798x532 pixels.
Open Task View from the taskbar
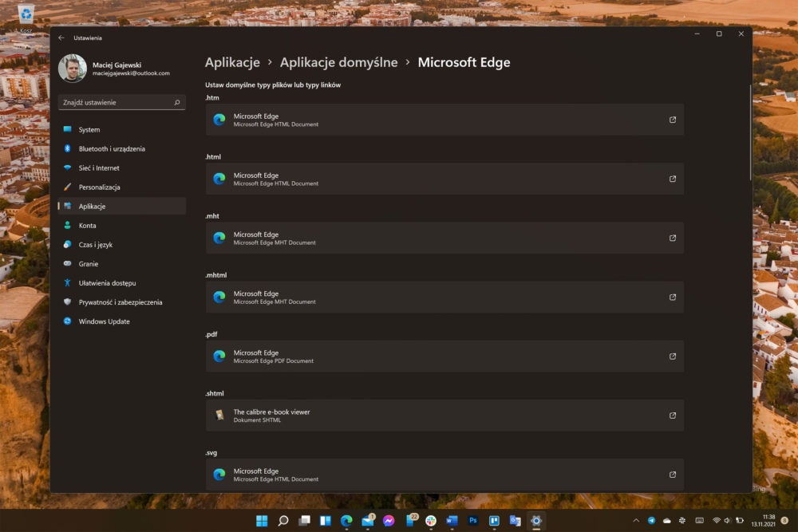[x=304, y=520]
